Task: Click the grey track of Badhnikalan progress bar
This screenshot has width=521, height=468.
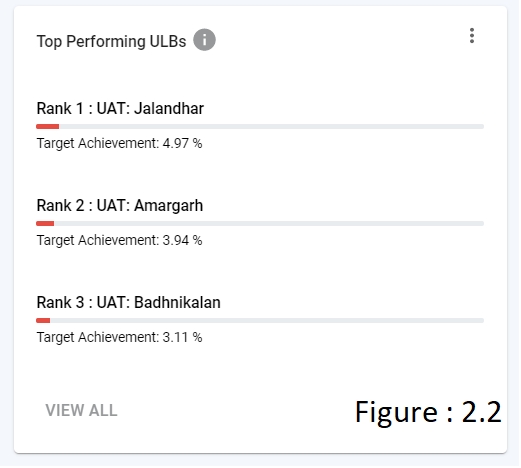Action: (267, 320)
